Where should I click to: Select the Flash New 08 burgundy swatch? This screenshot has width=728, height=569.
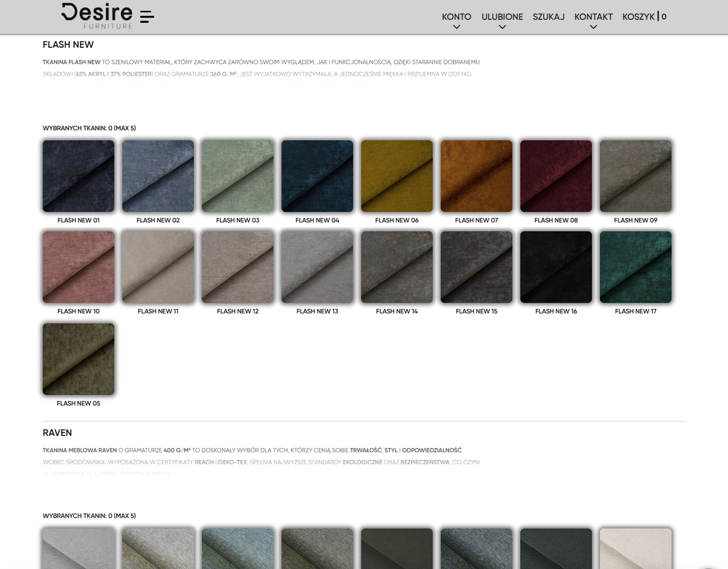pyautogui.click(x=556, y=176)
